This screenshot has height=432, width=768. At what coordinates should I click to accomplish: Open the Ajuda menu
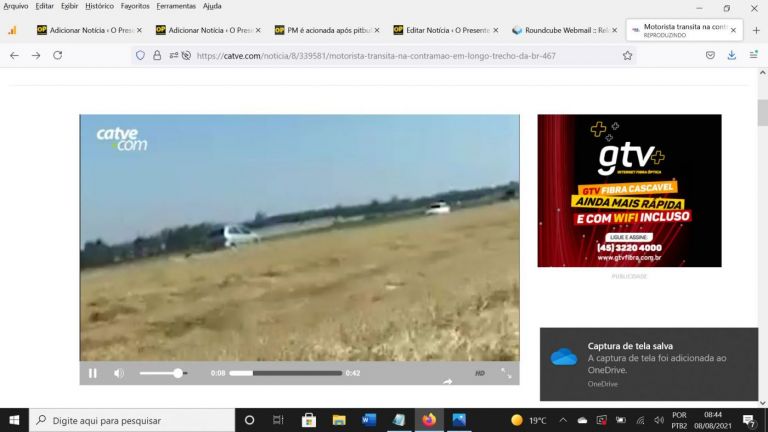click(x=212, y=6)
